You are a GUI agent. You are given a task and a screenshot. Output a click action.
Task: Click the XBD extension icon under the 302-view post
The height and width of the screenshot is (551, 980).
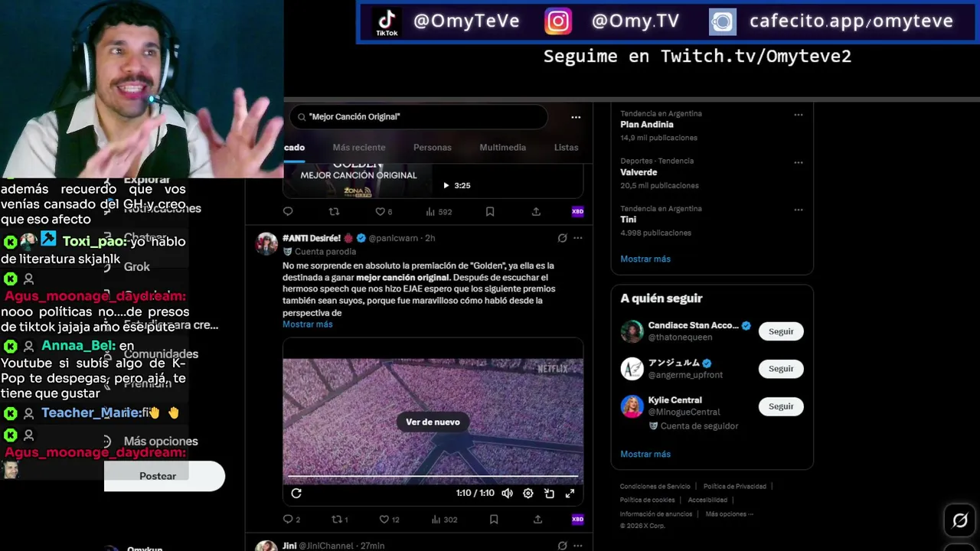(577, 519)
